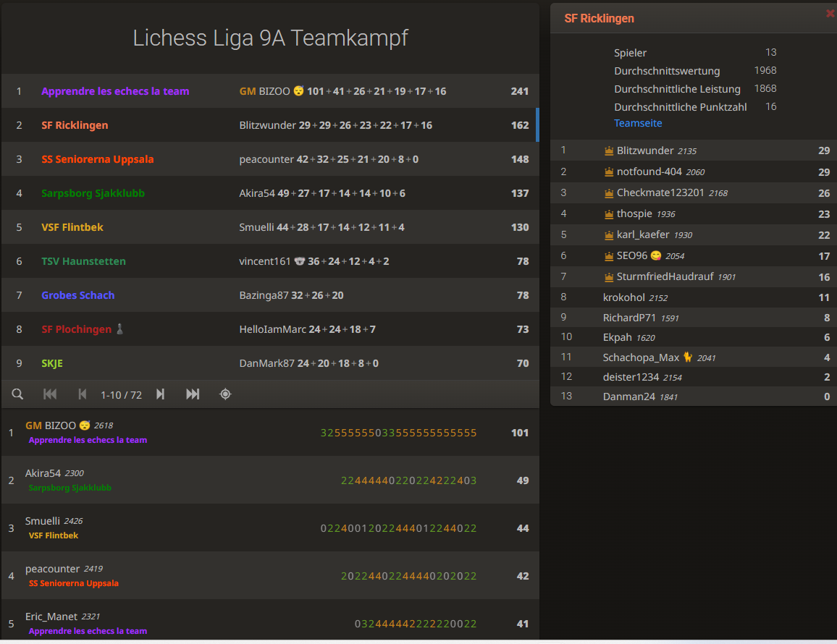This screenshot has height=644, width=837.
Task: Click crown icon beside notfound-404
Action: [608, 171]
